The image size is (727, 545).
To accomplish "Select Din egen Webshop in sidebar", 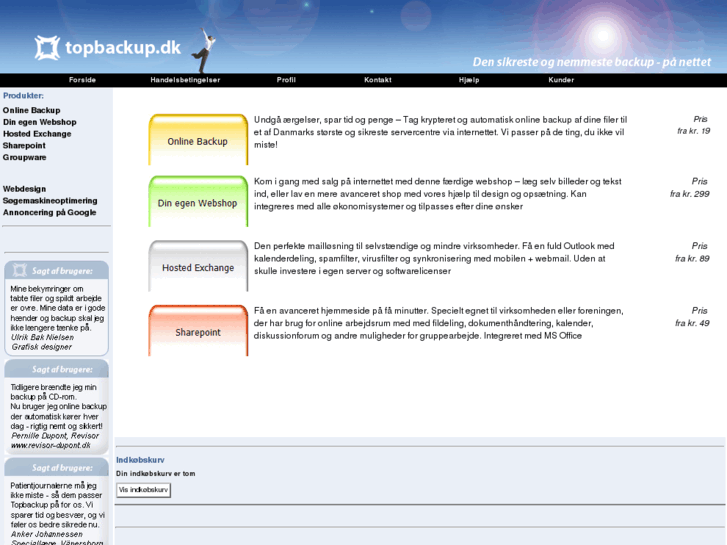I will pos(39,122).
